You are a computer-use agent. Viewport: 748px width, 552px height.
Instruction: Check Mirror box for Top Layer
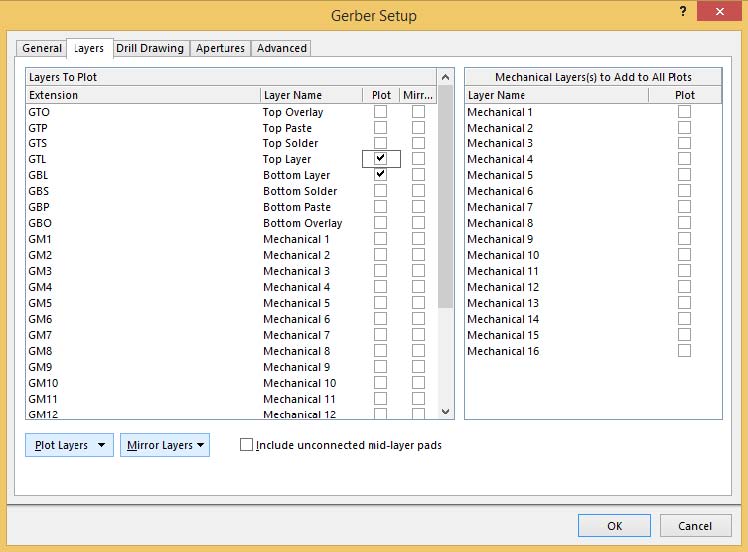418,159
